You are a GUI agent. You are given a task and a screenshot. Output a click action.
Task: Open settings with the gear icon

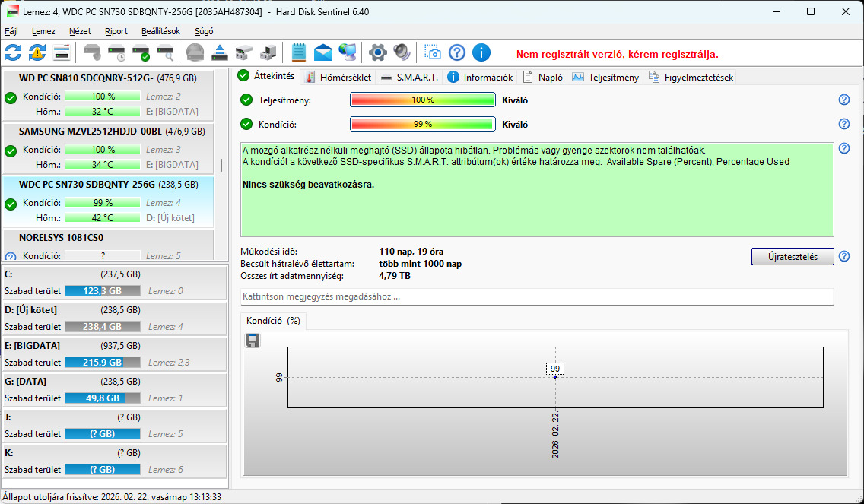[378, 53]
